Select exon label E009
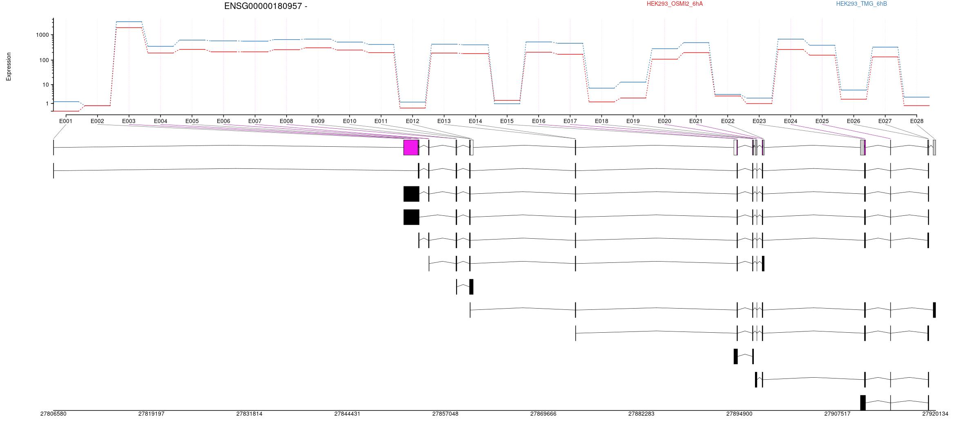The width and height of the screenshot is (980, 421). tap(318, 121)
